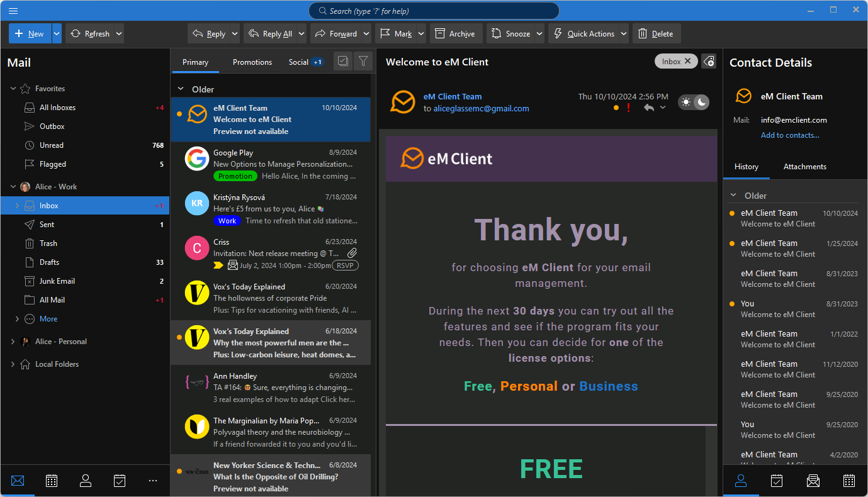This screenshot has width=868, height=497.
Task: Click the RSVP button on Criss invitation
Action: [345, 265]
